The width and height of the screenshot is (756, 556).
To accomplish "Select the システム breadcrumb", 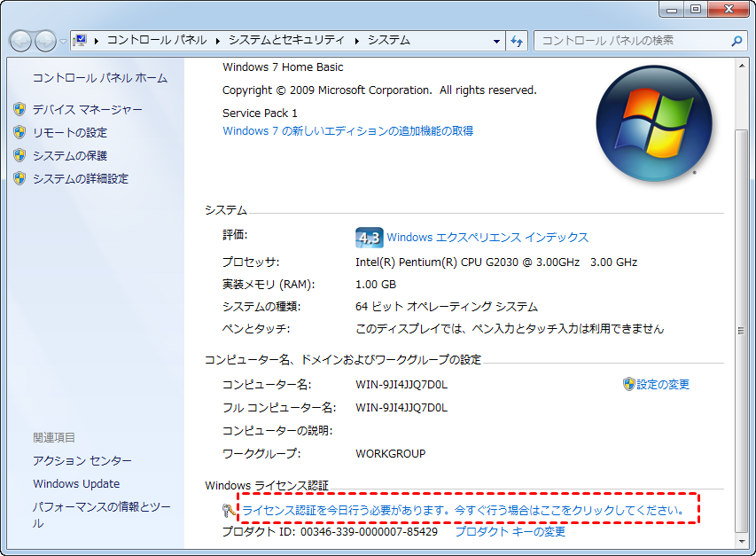I will (389, 40).
